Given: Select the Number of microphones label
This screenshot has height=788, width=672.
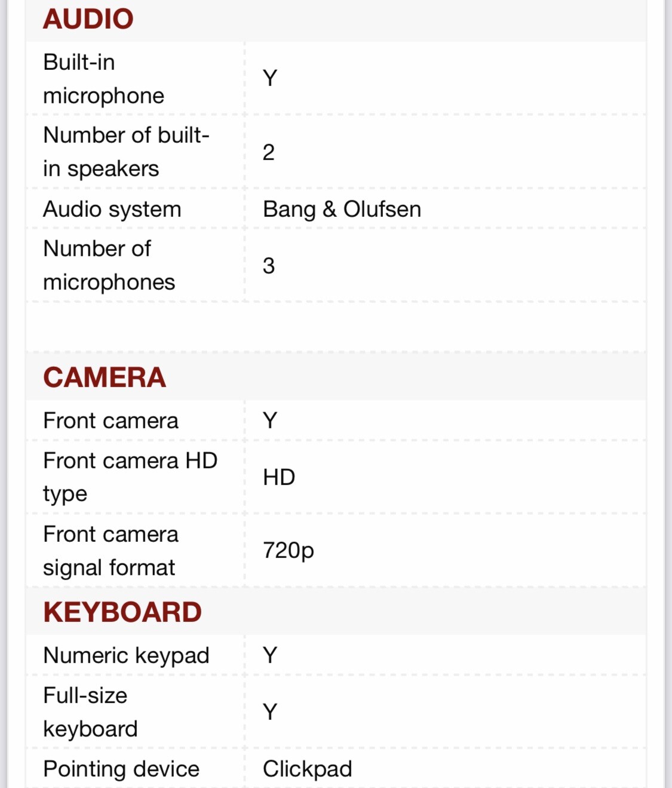Looking at the screenshot, I should (109, 265).
